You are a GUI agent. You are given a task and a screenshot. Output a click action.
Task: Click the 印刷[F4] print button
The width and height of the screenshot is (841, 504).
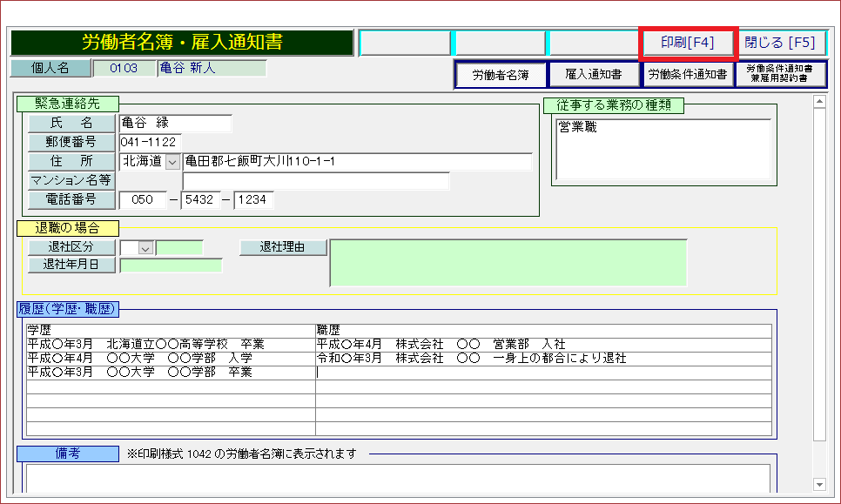pyautogui.click(x=688, y=43)
